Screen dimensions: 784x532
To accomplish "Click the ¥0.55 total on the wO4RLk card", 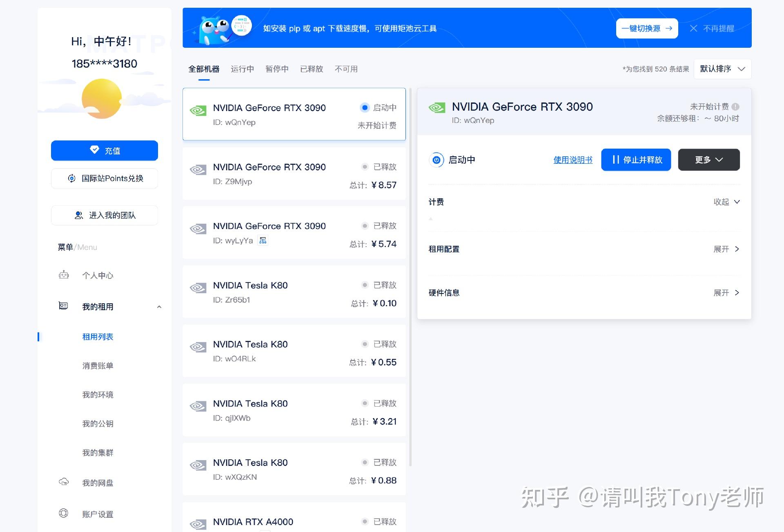I will 384,363.
